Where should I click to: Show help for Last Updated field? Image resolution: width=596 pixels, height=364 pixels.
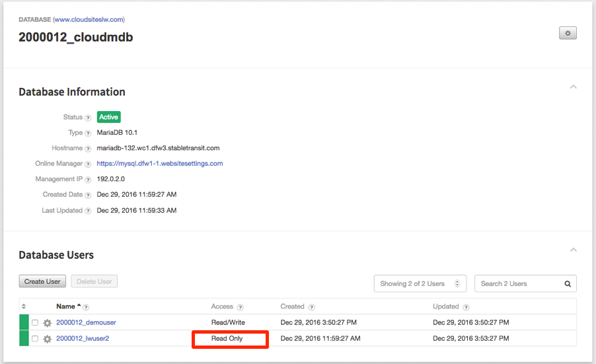(x=88, y=211)
